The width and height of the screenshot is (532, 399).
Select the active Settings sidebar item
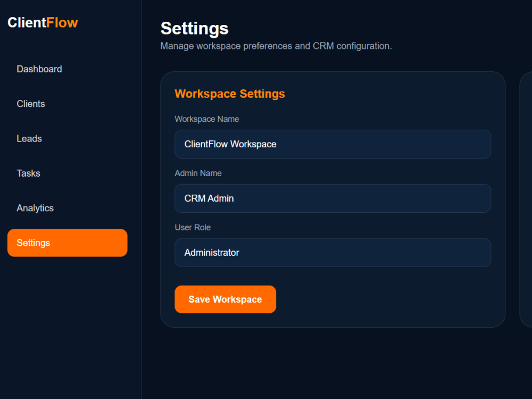67,243
